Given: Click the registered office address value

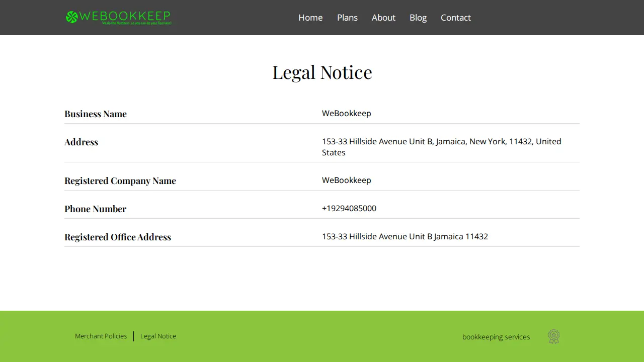Looking at the screenshot, I should tap(405, 236).
